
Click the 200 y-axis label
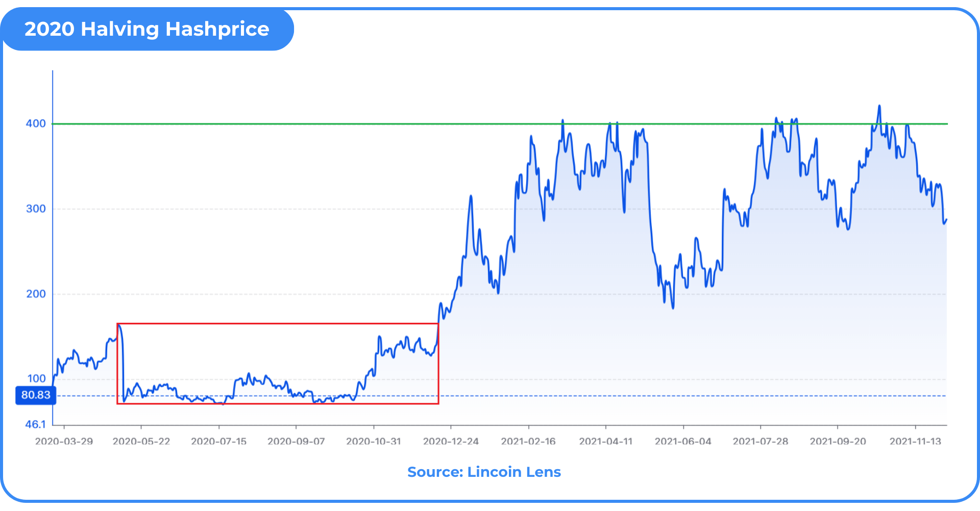pos(36,294)
